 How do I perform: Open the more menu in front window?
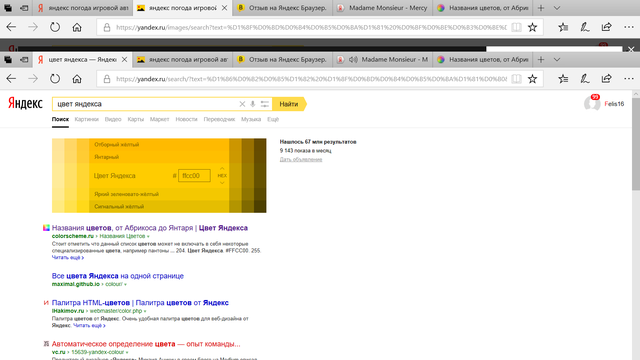pyautogui.click(x=629, y=79)
